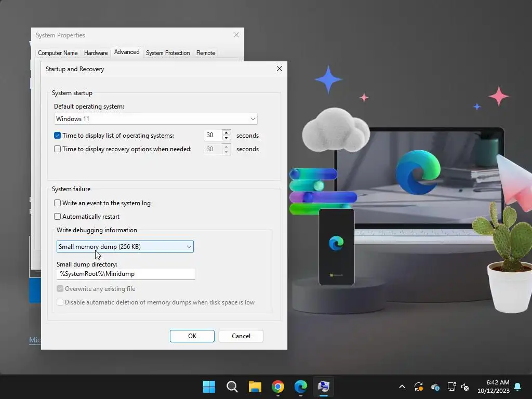Uncheck Time to display list of operating systems
Viewport: 532px width, 399px height.
[57, 136]
